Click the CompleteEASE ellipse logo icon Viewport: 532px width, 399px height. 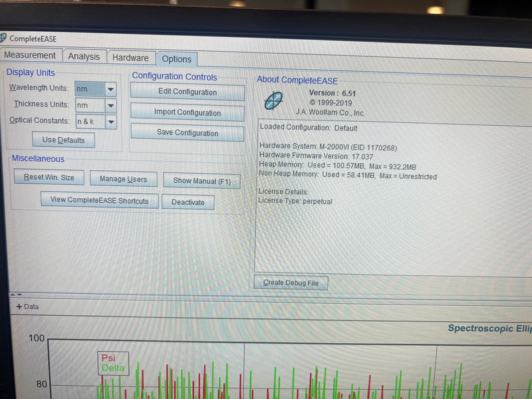click(x=273, y=101)
